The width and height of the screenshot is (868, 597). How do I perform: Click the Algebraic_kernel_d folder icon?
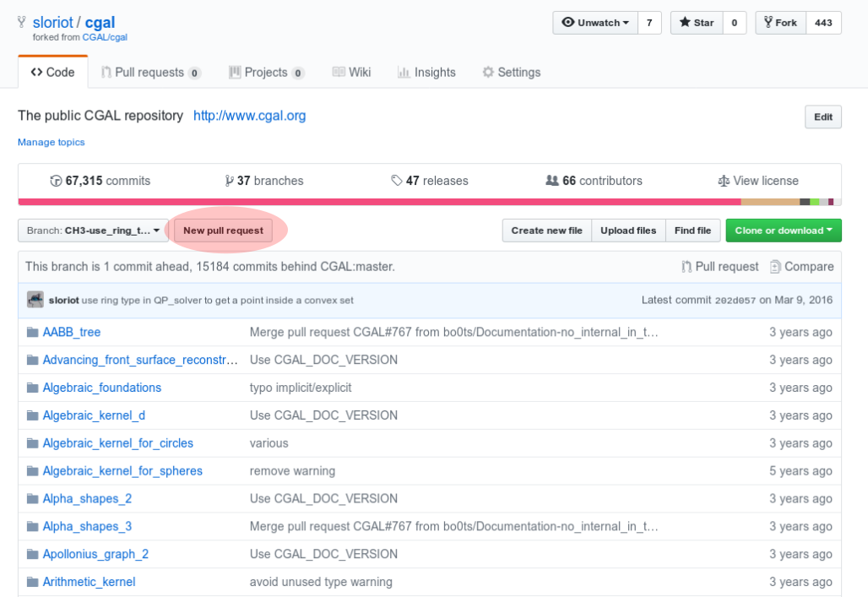(x=33, y=415)
